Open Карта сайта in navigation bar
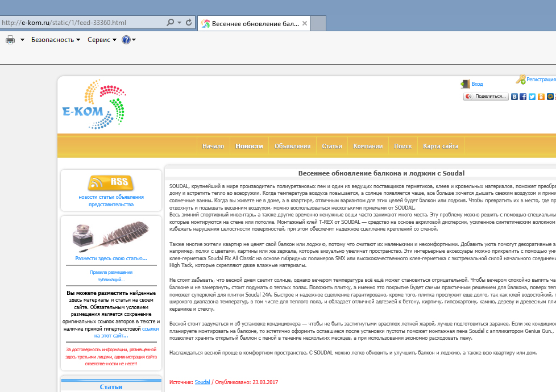The image size is (556, 392). [441, 146]
